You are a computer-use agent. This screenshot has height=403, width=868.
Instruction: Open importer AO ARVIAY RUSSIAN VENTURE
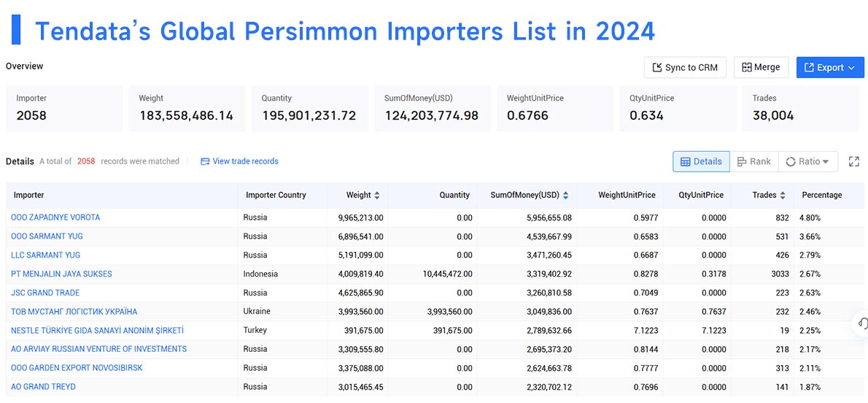pos(99,349)
